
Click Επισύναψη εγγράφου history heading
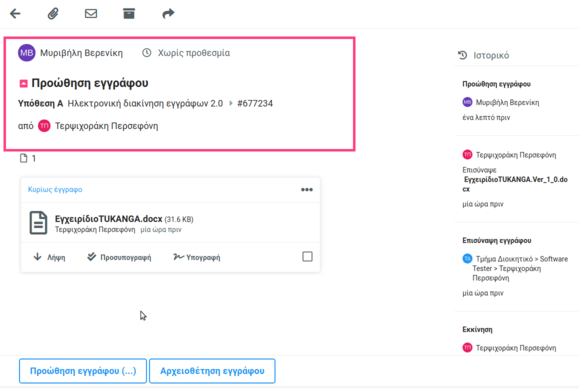point(497,240)
